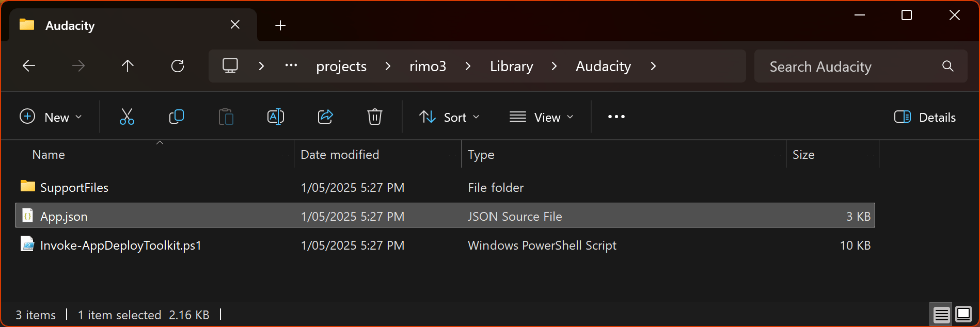Close the Audacity tab
This screenshot has width=980, height=327.
pos(235,25)
